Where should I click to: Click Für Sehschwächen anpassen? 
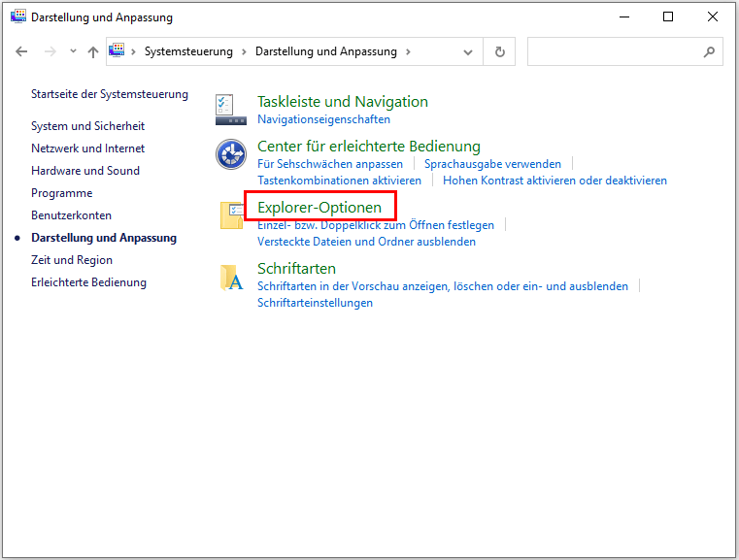tap(330, 164)
